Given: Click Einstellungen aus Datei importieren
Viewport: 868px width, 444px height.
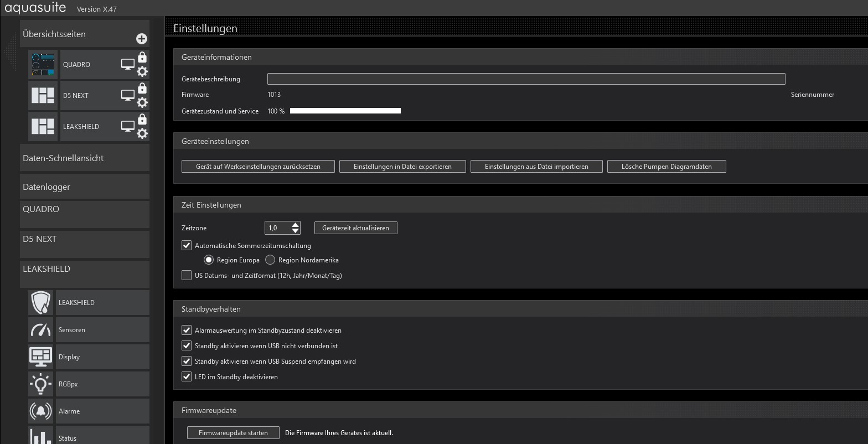Looking at the screenshot, I should (x=536, y=166).
